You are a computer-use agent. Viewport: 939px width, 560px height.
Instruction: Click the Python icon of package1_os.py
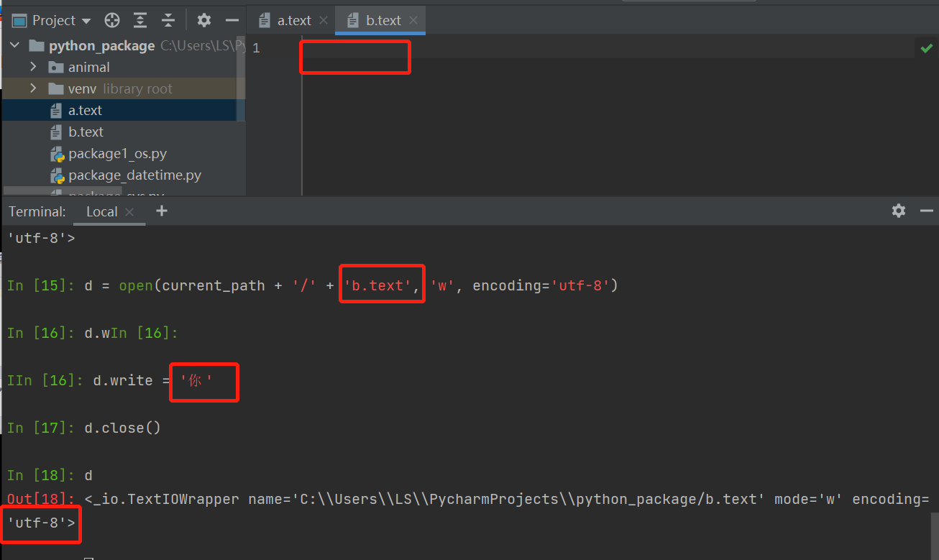pyautogui.click(x=56, y=153)
